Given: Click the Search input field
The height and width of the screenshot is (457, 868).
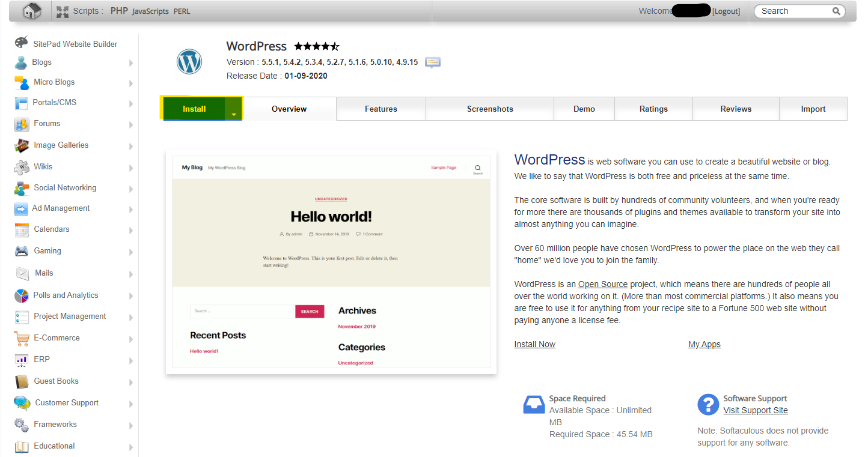Looking at the screenshot, I should [793, 11].
